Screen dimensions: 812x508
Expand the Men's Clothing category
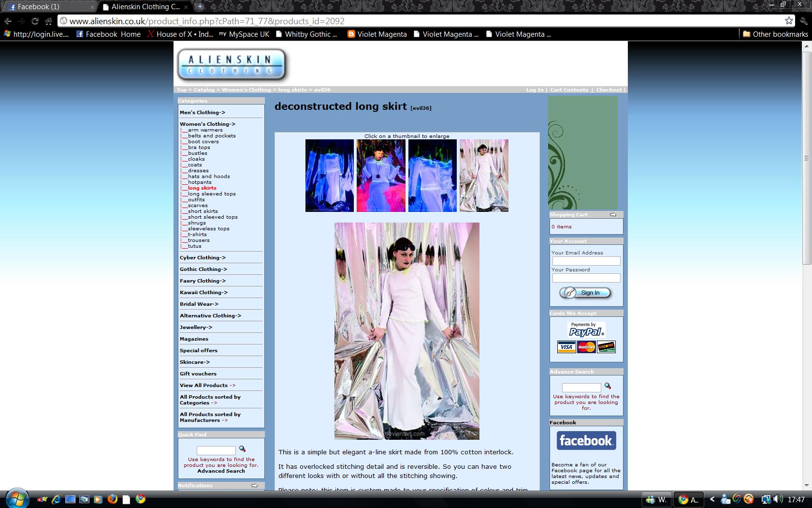pos(203,112)
